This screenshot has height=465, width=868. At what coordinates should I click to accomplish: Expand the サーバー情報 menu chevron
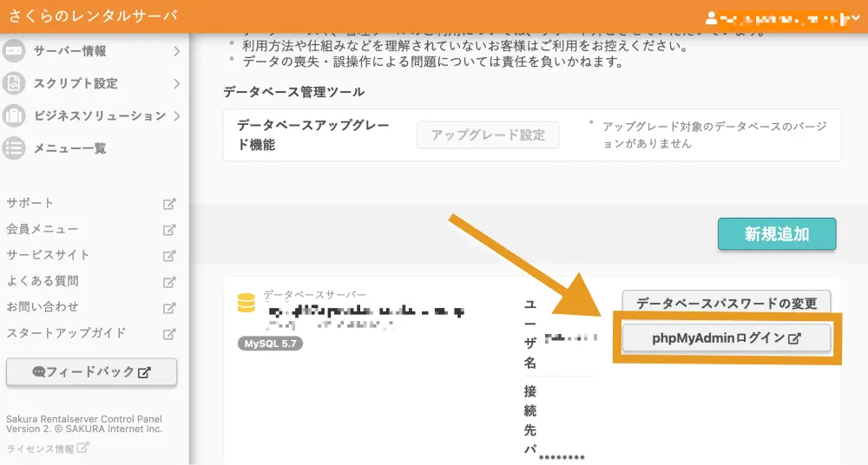[x=176, y=51]
